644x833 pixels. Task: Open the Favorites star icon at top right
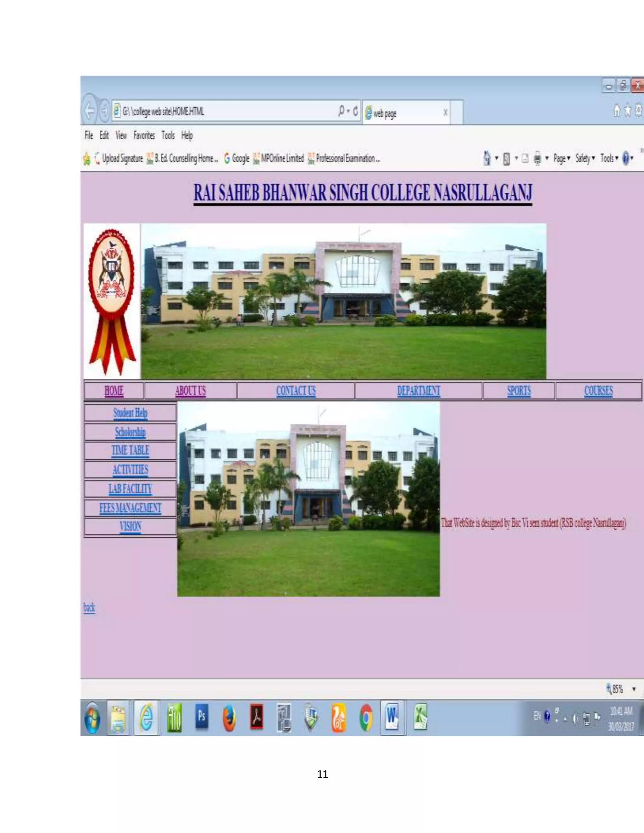(x=628, y=111)
